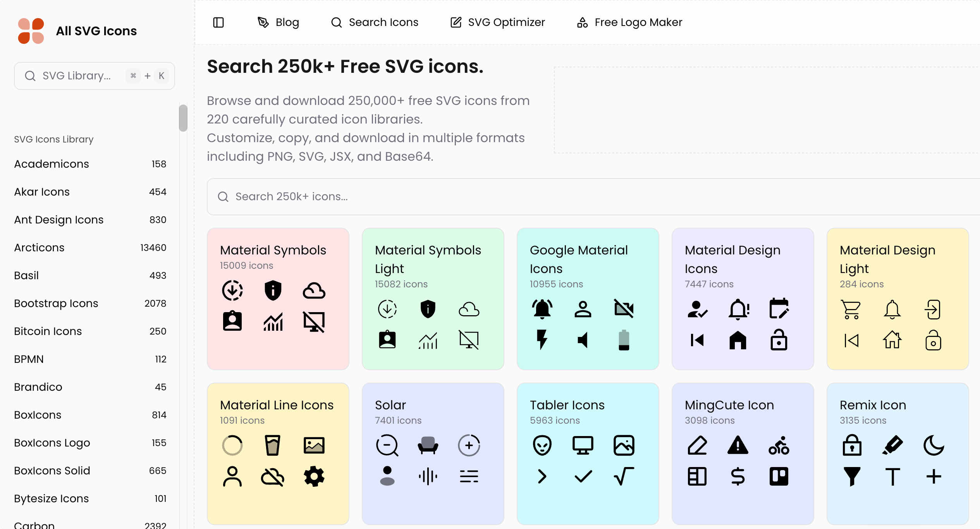Open the Blog page
980x529 pixels.
point(278,22)
